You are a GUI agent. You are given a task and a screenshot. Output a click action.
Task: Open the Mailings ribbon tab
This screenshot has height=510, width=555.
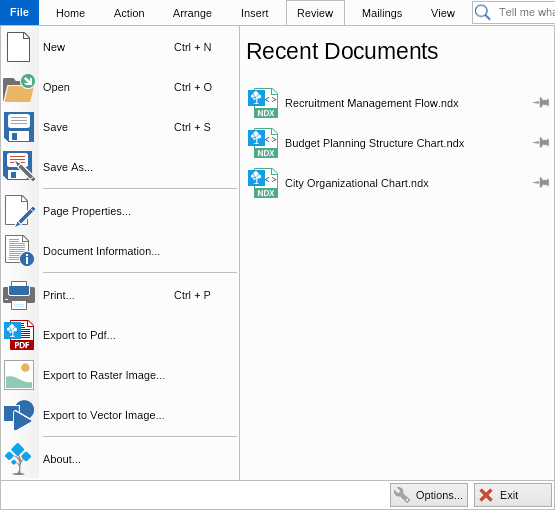click(382, 13)
